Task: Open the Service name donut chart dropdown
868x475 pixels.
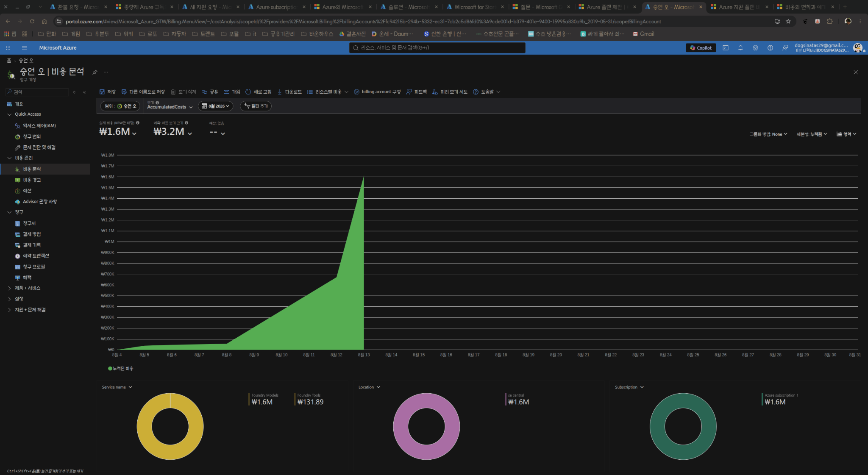Action: click(117, 387)
